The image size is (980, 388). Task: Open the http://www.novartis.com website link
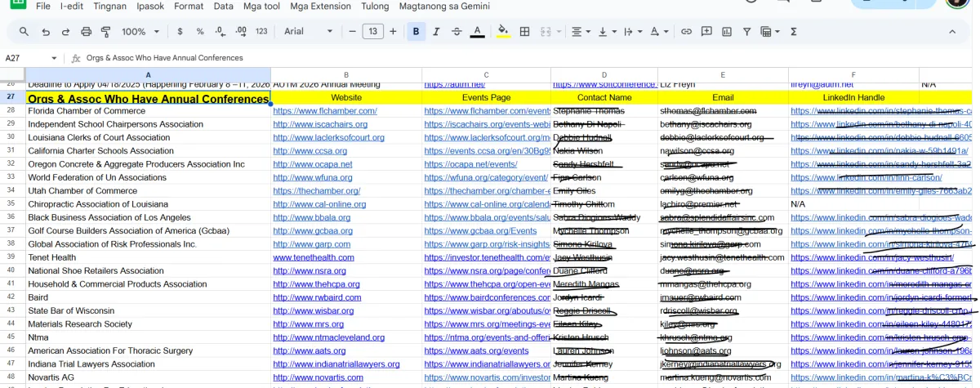point(318,378)
